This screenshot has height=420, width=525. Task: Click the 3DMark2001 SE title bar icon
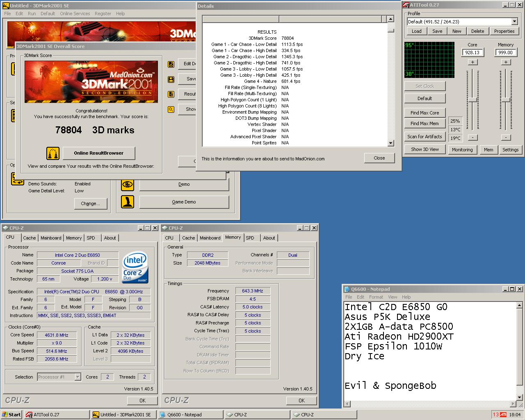click(6, 6)
